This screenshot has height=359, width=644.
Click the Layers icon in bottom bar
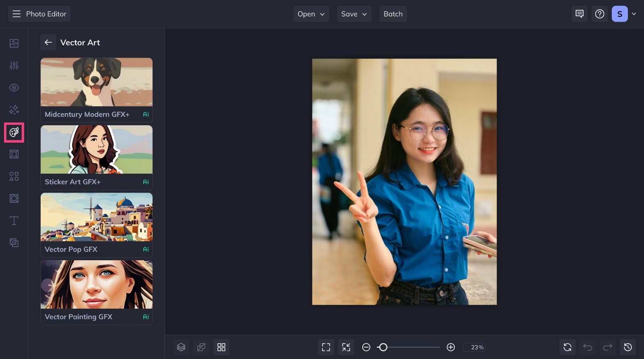[181, 347]
